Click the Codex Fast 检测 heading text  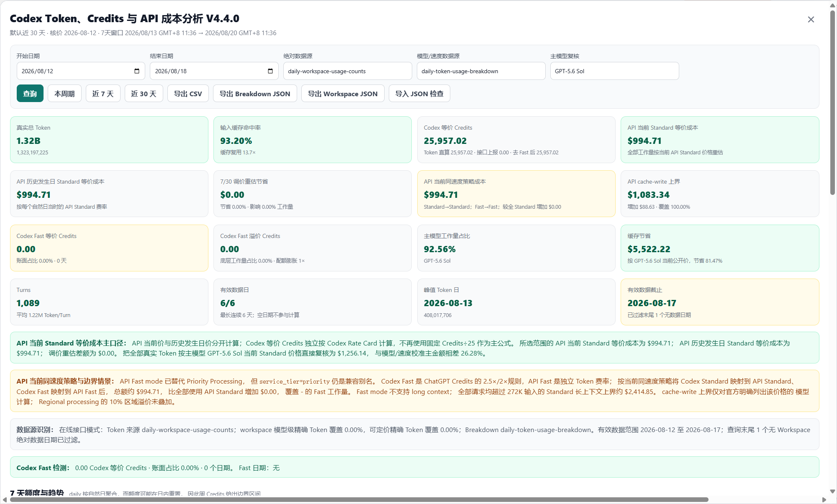44,468
